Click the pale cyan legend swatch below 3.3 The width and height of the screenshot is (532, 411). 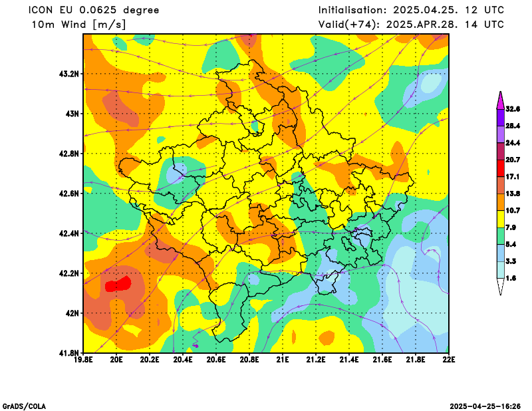coord(500,270)
